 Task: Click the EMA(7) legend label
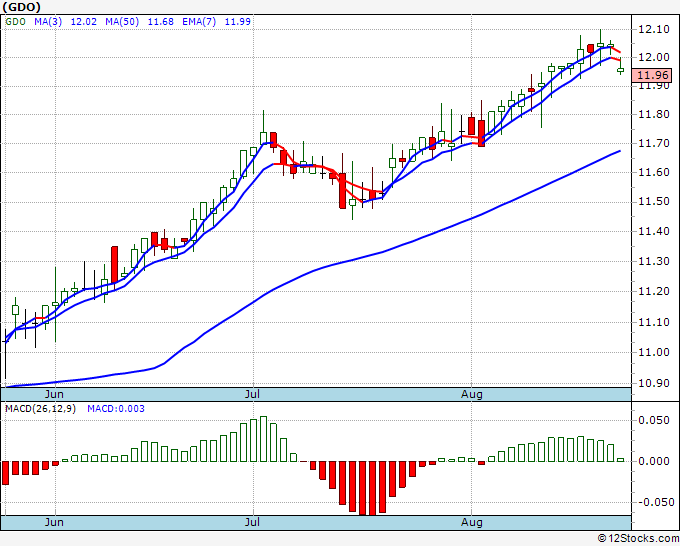pos(199,21)
